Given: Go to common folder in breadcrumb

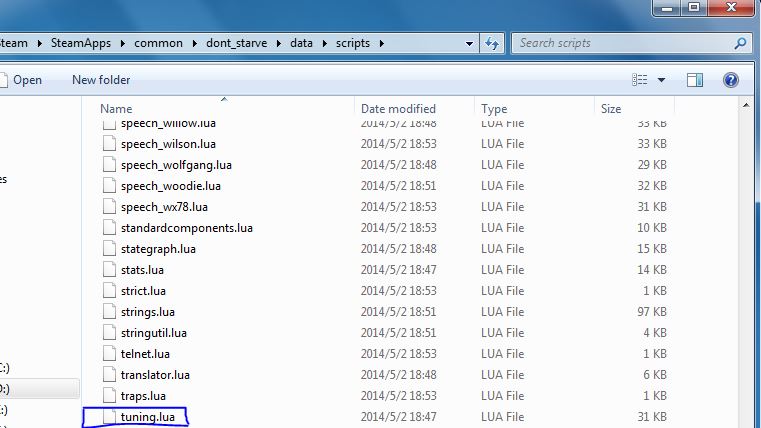Looking at the screenshot, I should pos(158,43).
